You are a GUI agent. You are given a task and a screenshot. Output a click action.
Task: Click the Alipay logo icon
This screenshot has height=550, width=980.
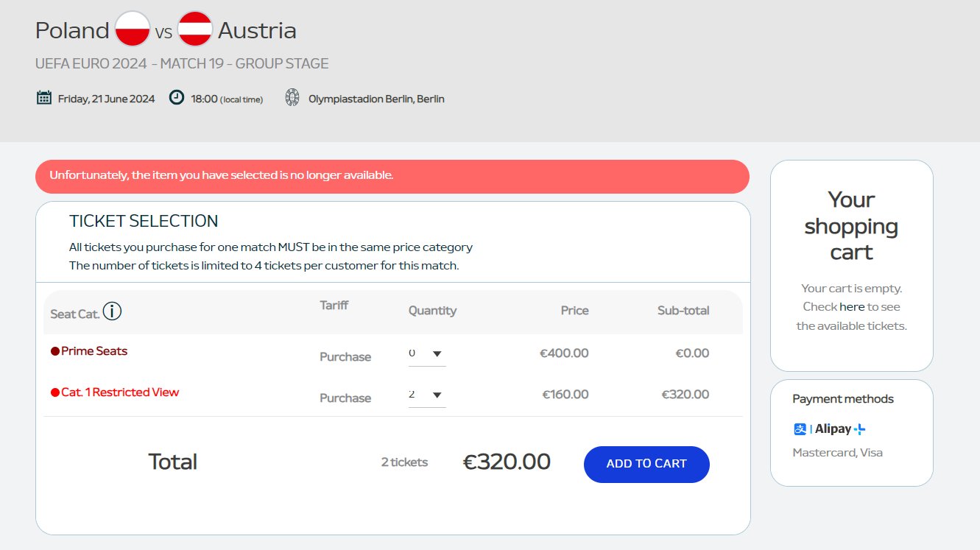point(800,429)
